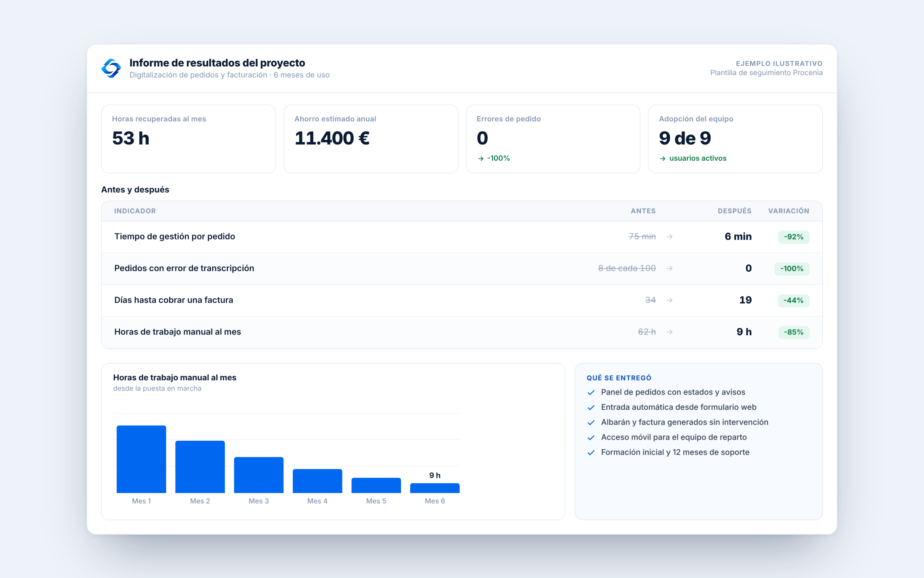Click the arrow after strikethrough 34
Viewport: 924px width, 578px height.
click(x=669, y=300)
